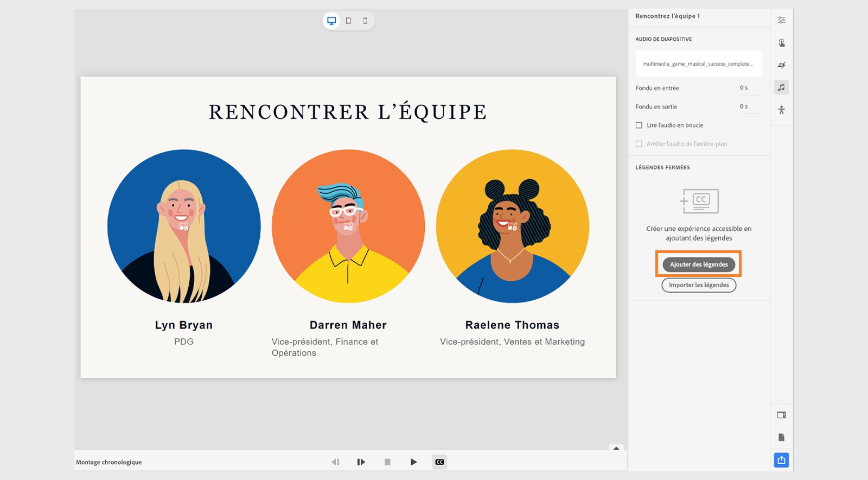Switch to tablet preview layout
Screen dimensions: 868x480
[348, 21]
